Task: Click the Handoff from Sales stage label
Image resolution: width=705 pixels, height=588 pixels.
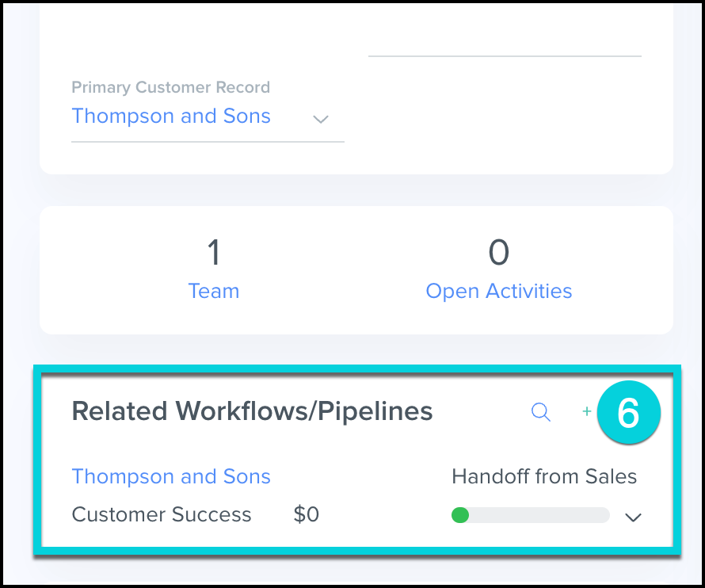Action: click(x=544, y=476)
